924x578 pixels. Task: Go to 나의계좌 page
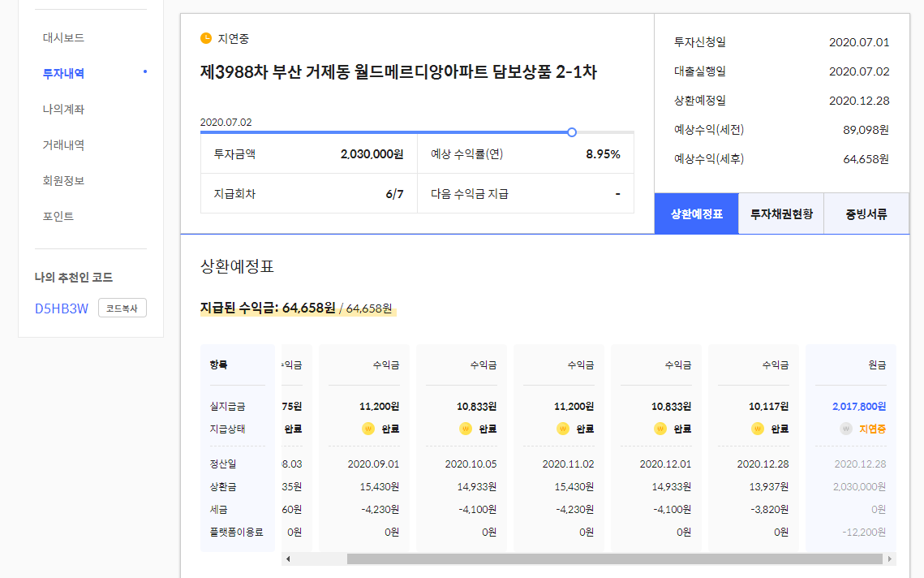(63, 109)
